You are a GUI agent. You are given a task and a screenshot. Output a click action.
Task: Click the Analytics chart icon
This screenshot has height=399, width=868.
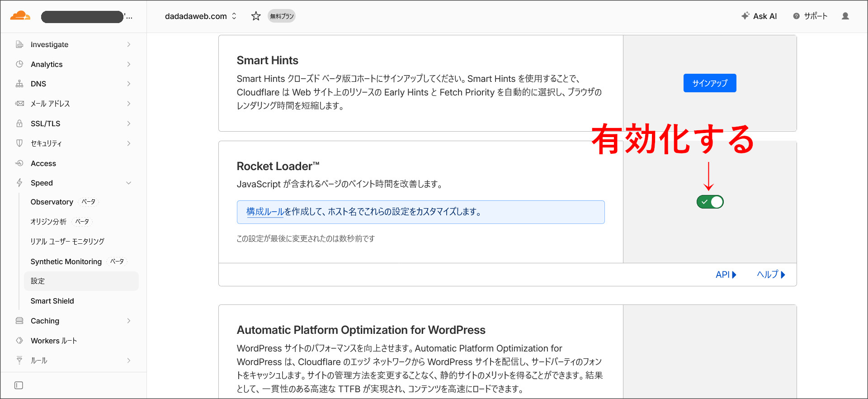pos(19,64)
